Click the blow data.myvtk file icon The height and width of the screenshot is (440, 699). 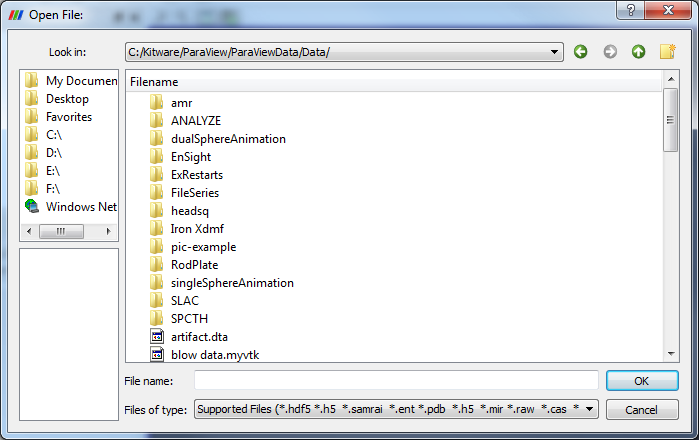(156, 354)
